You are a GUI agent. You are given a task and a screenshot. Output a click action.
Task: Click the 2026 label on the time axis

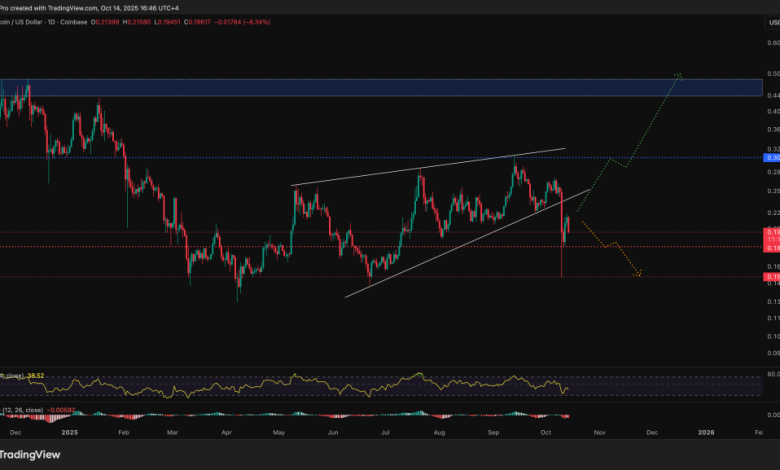pos(705,432)
